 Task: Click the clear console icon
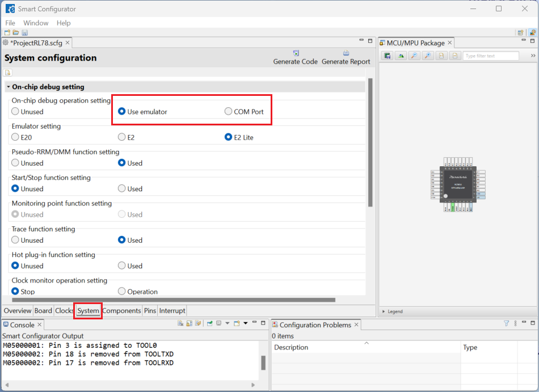pos(180,323)
